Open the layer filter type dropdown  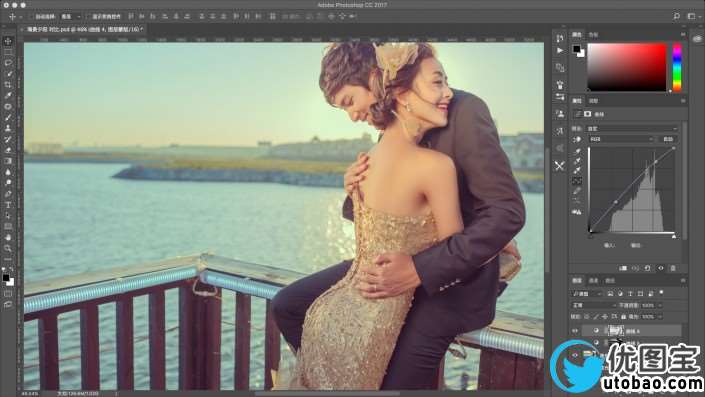[x=587, y=294]
